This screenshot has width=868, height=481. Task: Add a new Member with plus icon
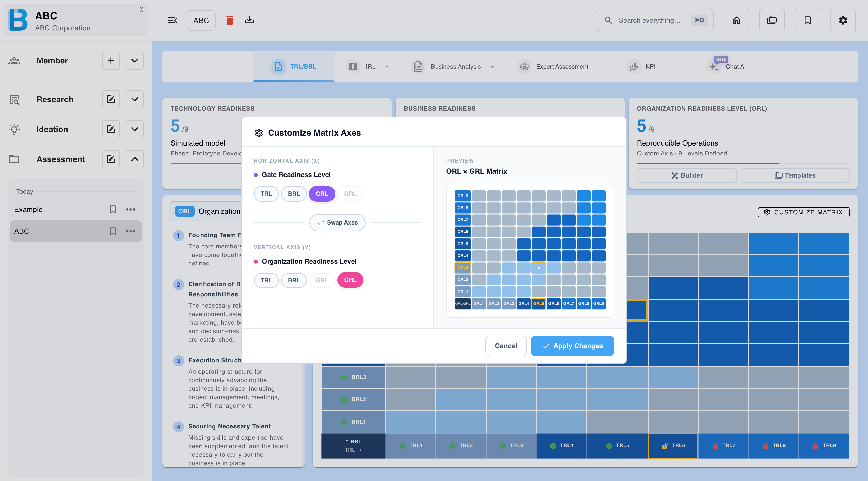[111, 61]
